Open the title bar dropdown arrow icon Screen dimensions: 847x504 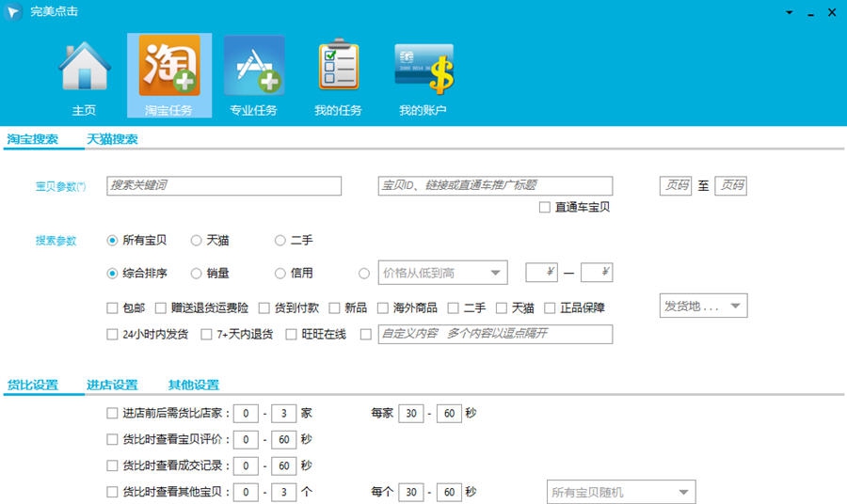788,13
